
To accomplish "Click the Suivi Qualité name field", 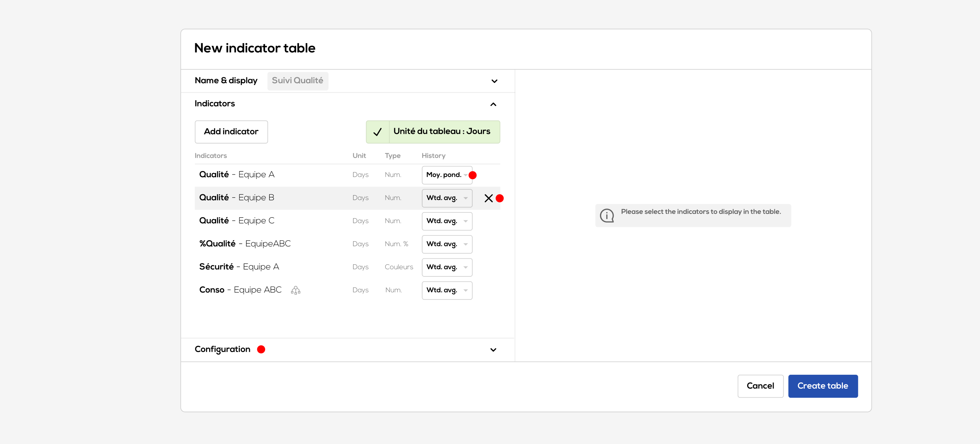I will pos(298,81).
